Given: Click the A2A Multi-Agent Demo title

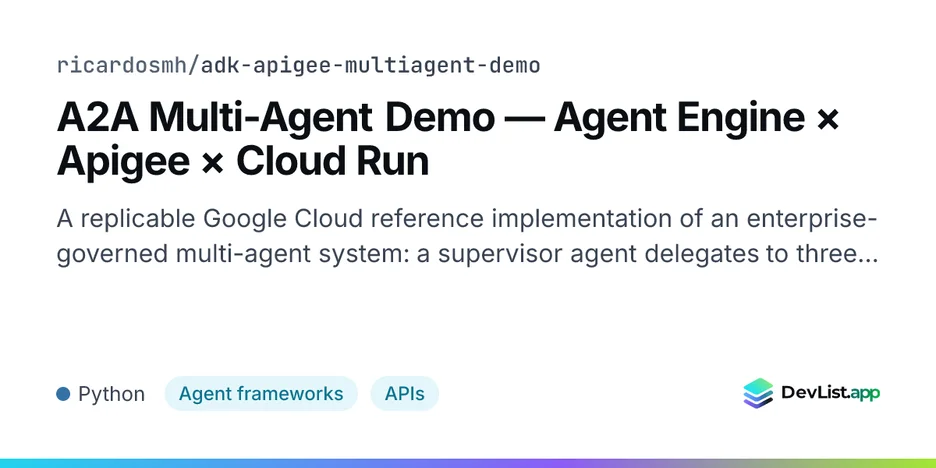Looking at the screenshot, I should click(x=448, y=140).
